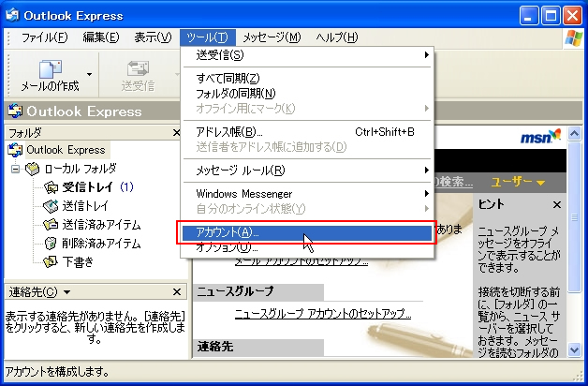The image size is (588, 386).
Task: Select the Outlook Express root tree icon
Action: click(x=15, y=150)
